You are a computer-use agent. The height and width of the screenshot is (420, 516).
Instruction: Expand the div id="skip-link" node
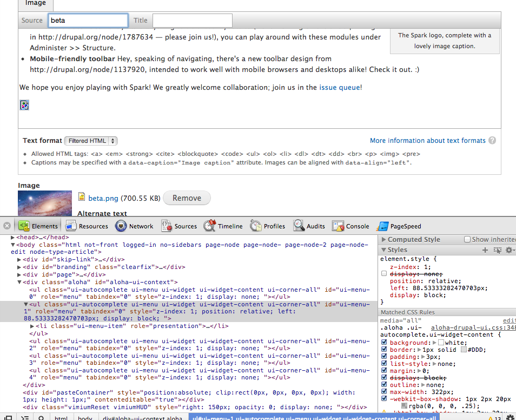pyautogui.click(x=19, y=260)
